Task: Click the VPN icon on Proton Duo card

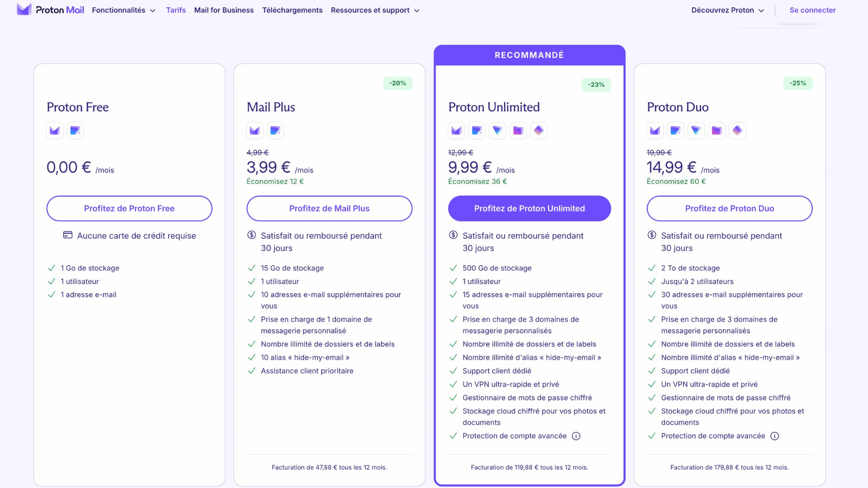Action: (696, 131)
